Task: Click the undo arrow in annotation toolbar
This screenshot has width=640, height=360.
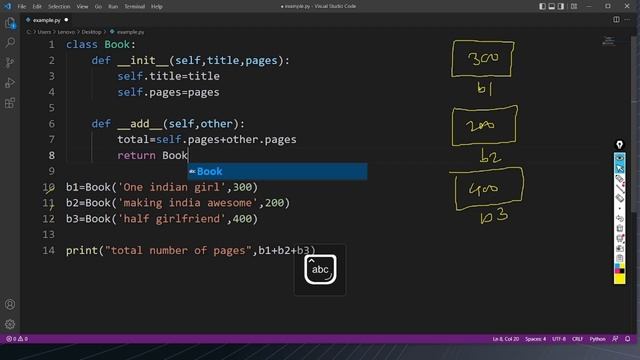Action: pyautogui.click(x=620, y=218)
